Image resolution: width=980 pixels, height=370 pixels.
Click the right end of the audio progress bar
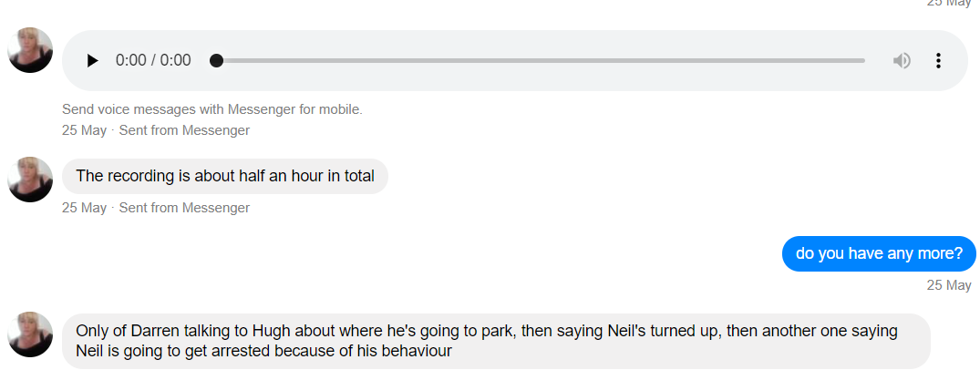coord(862,61)
